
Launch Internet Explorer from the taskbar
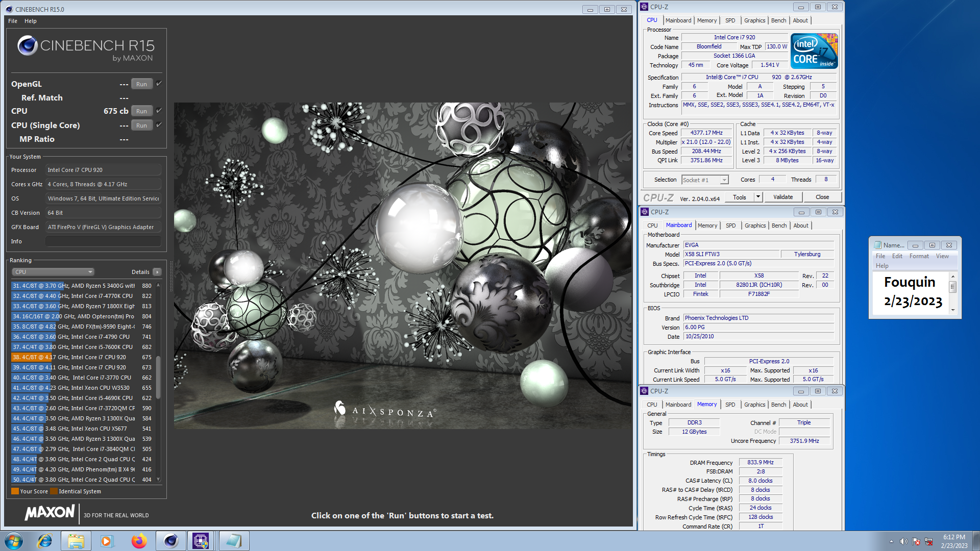[45, 541]
